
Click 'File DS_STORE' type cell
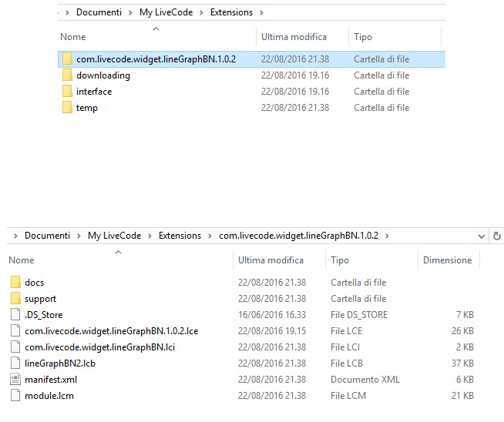click(359, 315)
